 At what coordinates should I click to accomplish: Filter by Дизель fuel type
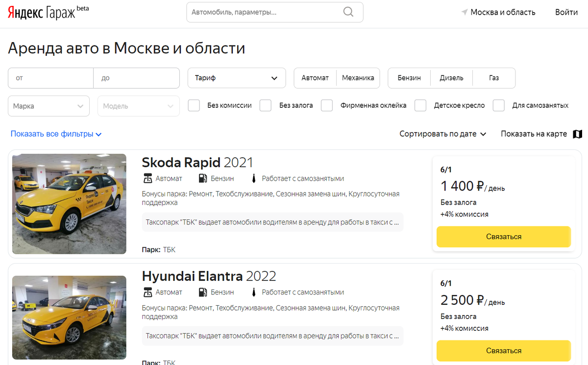(x=452, y=78)
